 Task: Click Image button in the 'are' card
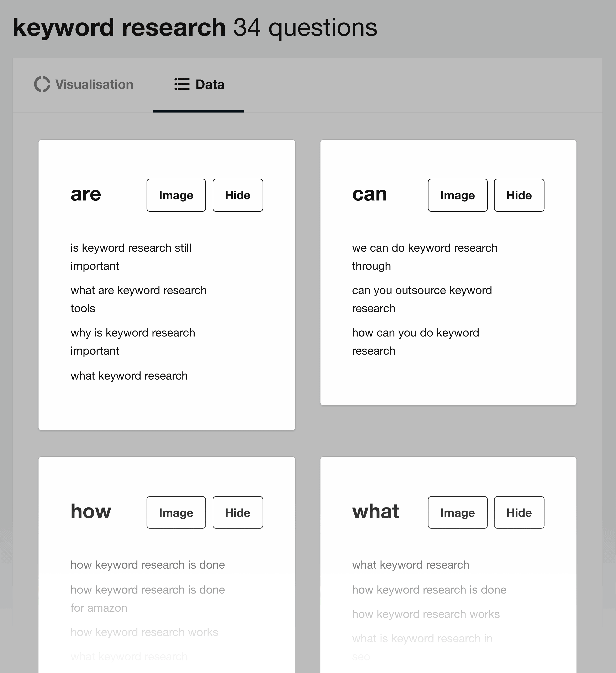point(176,195)
